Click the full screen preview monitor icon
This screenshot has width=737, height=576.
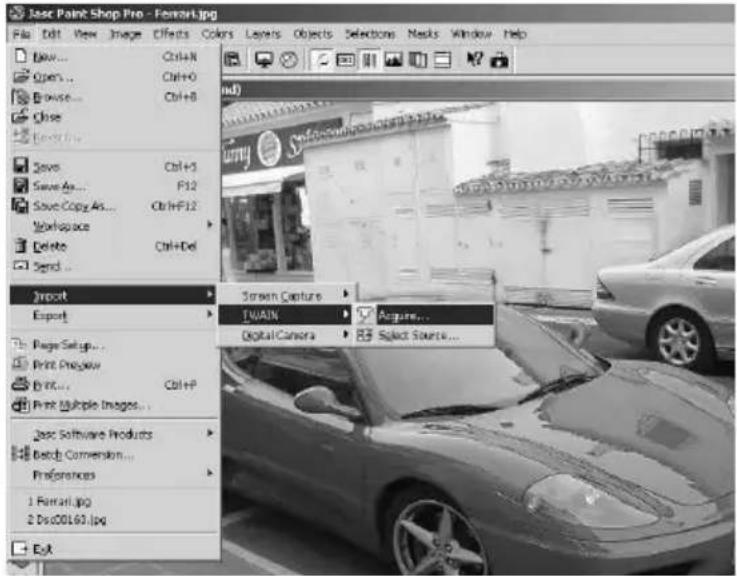(x=264, y=60)
